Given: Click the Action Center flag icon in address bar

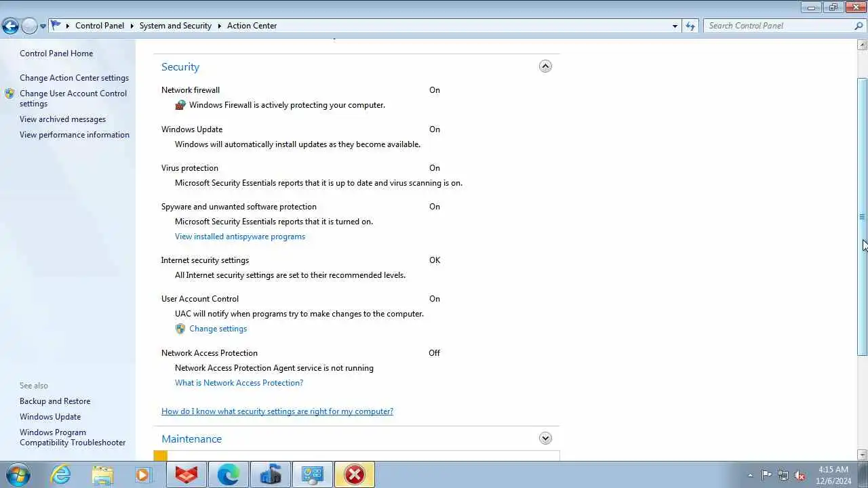Looking at the screenshot, I should (x=56, y=26).
